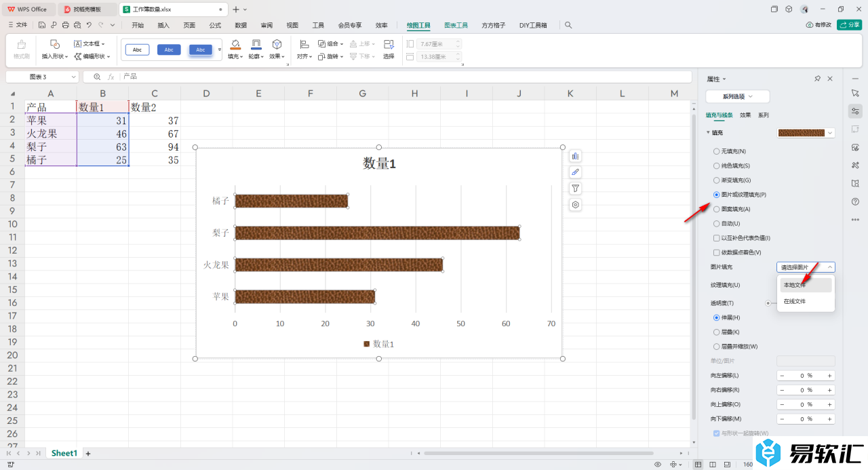Click the eye protection icon in status bar
This screenshot has width=868, height=470.
coord(657,465)
